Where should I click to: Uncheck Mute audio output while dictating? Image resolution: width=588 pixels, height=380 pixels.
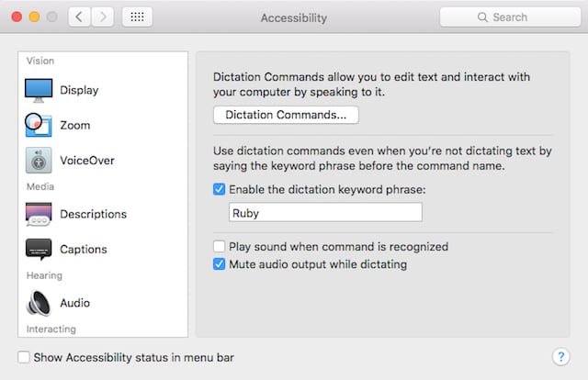coord(220,264)
